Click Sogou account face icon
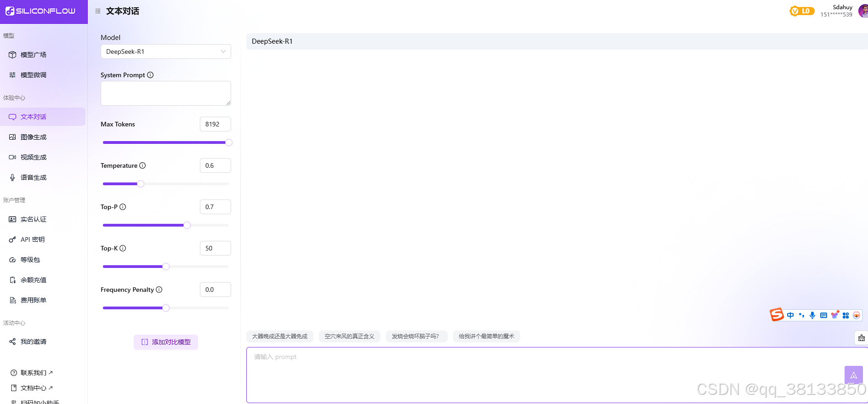 pos(857,315)
